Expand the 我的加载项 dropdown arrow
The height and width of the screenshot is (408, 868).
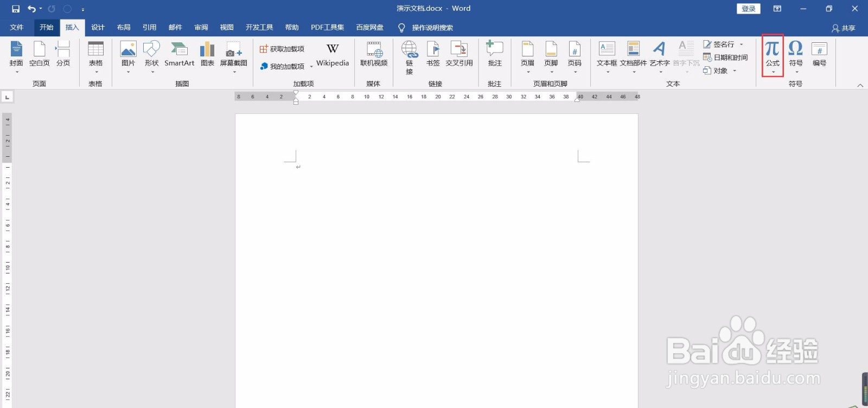coord(311,67)
